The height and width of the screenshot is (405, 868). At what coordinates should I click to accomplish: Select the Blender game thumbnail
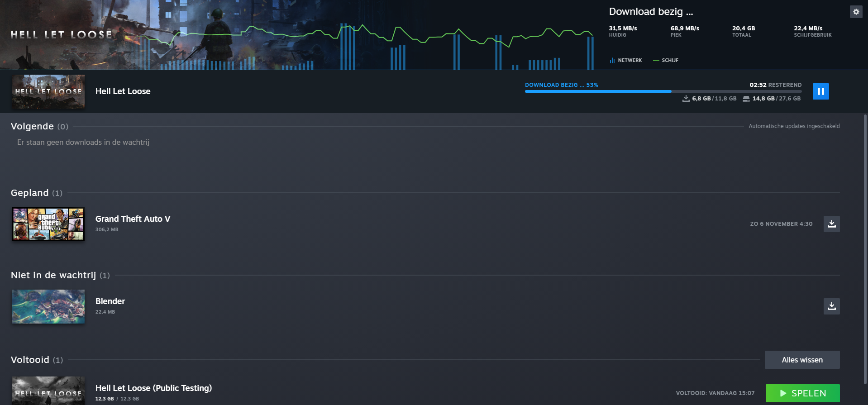48,306
